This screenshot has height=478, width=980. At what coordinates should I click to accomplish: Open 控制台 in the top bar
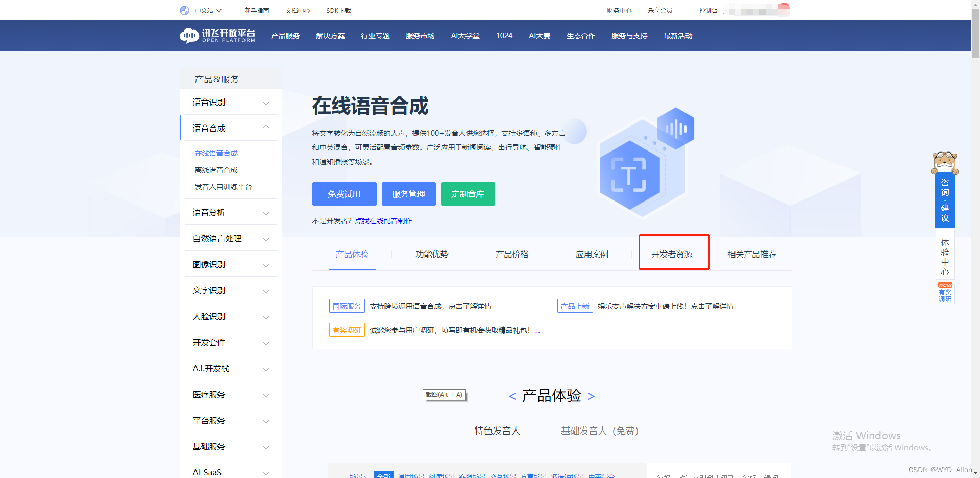click(x=708, y=10)
